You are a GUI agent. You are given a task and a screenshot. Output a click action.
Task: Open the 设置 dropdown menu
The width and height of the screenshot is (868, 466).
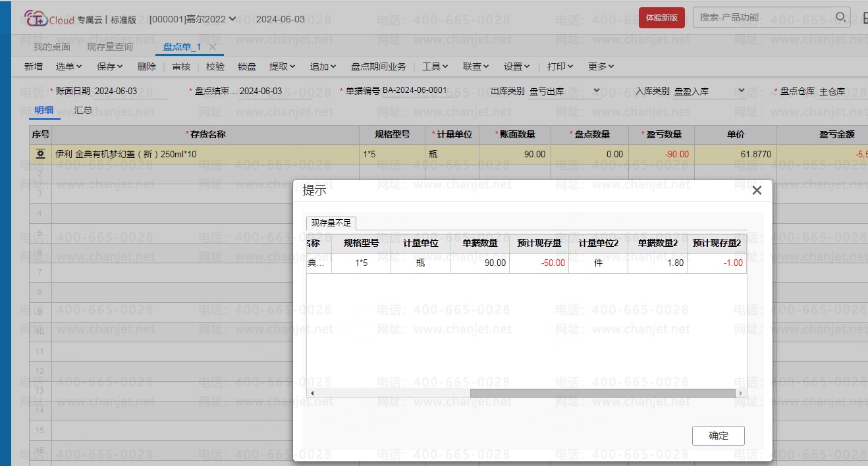[x=517, y=66]
